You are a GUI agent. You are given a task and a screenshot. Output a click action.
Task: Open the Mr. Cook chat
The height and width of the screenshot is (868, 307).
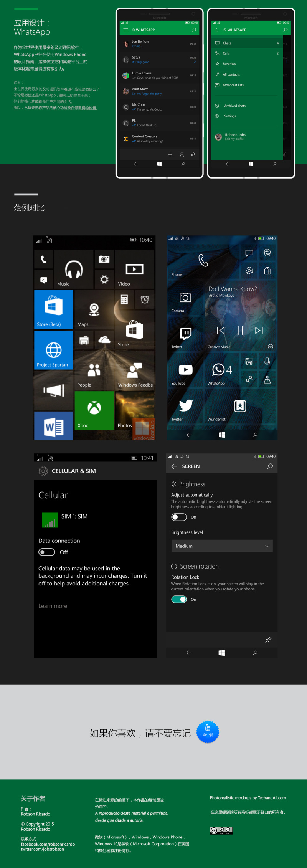click(x=160, y=107)
